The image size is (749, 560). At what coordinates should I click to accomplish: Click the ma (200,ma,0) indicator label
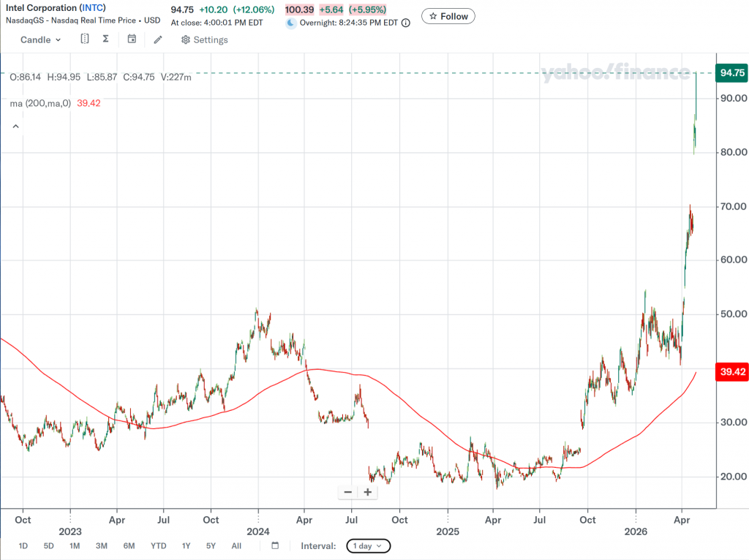[x=40, y=103]
